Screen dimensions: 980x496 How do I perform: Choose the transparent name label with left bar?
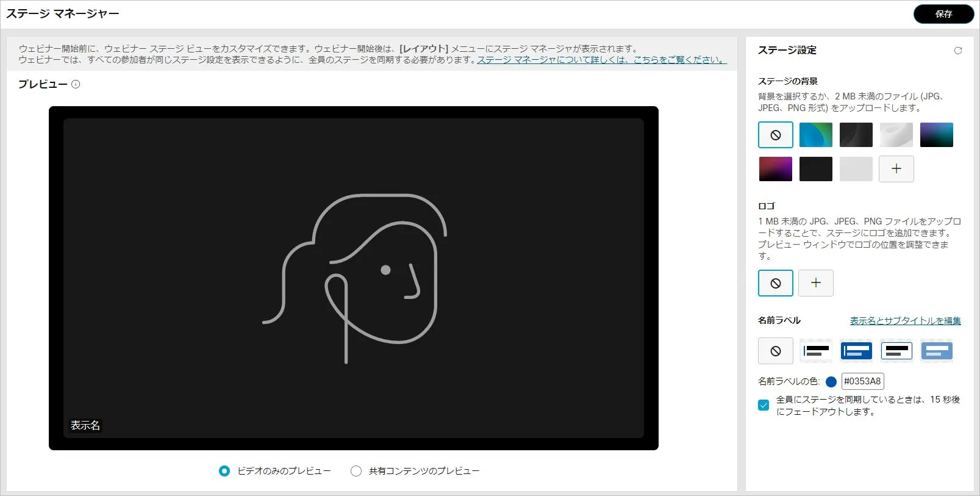click(x=815, y=351)
